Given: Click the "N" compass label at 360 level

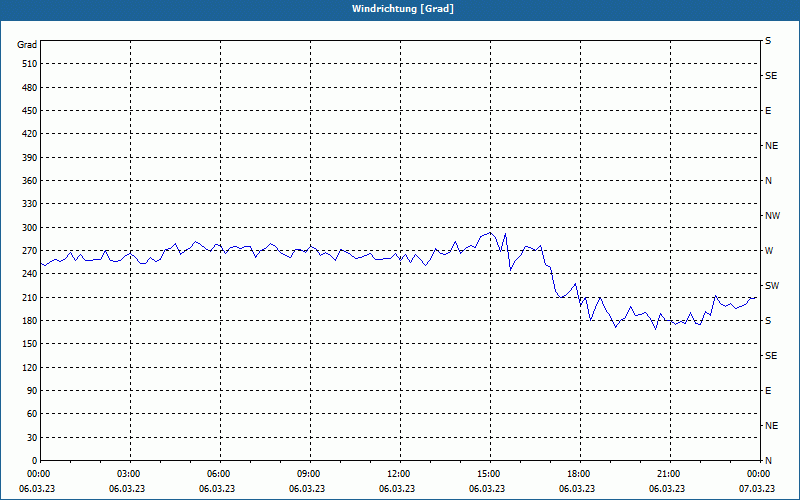Looking at the screenshot, I should (768, 181).
